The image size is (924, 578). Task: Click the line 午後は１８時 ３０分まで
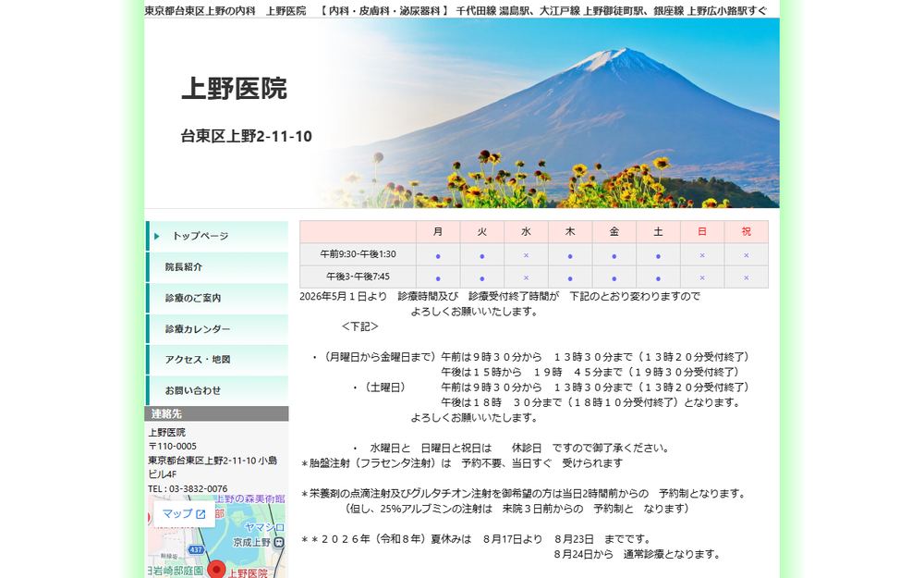coord(591,403)
